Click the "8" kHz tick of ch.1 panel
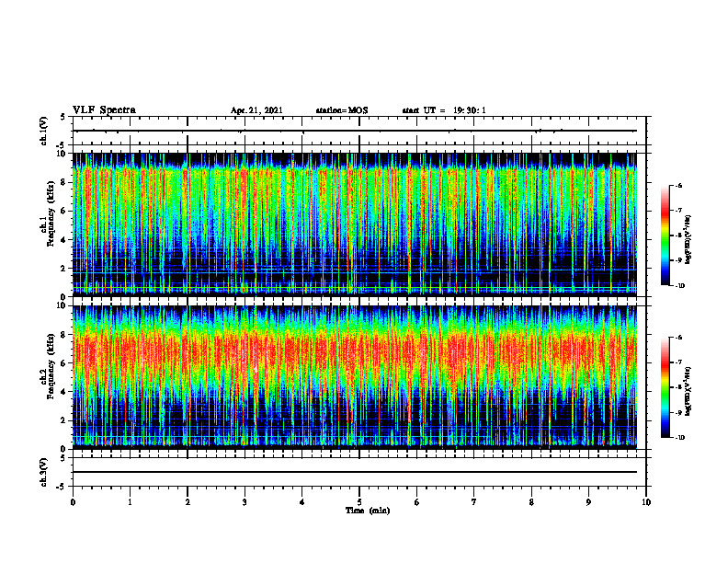 coord(64,182)
